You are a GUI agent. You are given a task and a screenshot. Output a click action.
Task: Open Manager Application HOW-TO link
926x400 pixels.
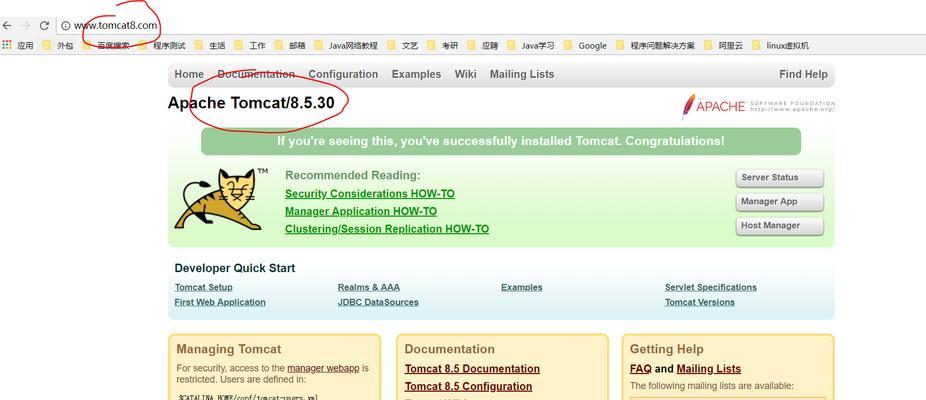pyautogui.click(x=361, y=212)
